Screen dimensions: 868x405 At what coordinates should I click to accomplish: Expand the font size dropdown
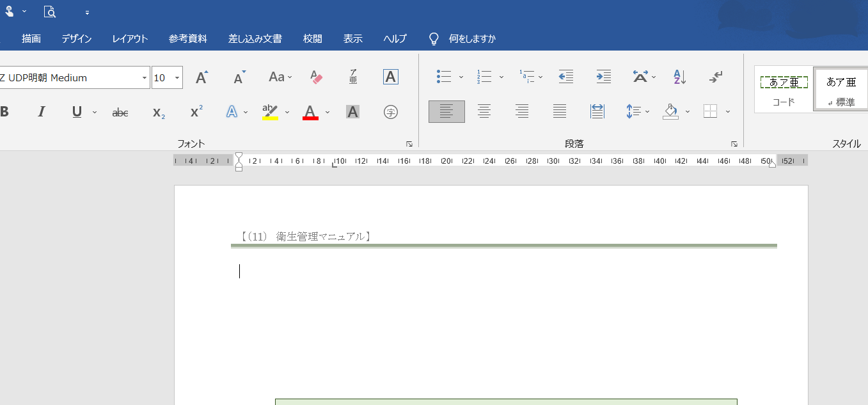[x=177, y=77]
